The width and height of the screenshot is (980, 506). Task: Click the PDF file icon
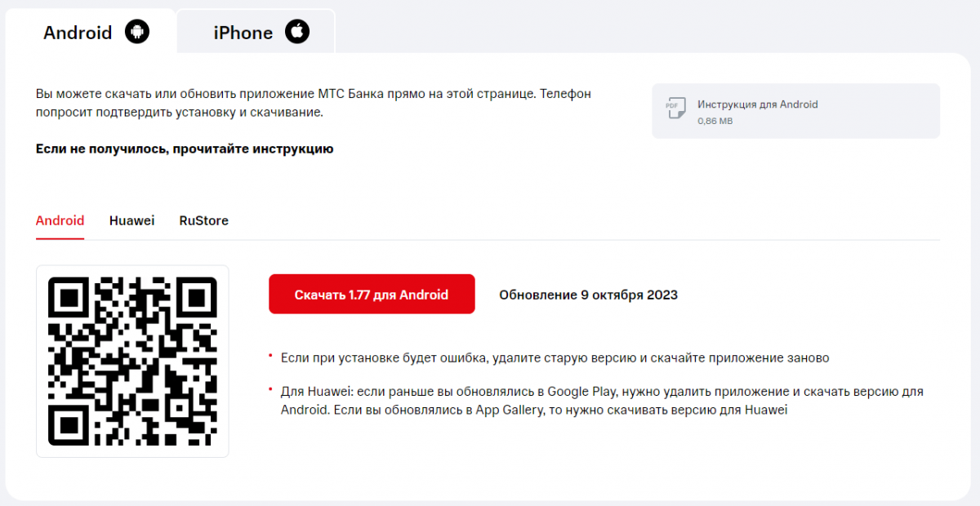click(x=675, y=109)
